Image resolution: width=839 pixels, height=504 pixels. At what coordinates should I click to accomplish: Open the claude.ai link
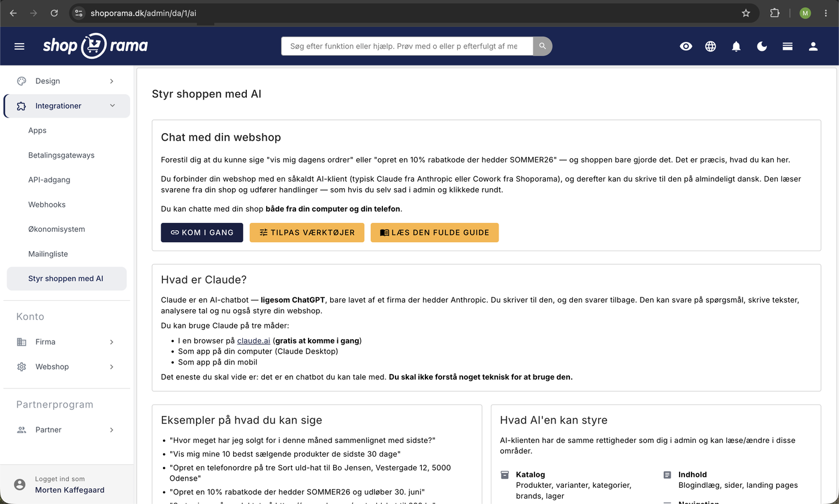click(x=253, y=340)
